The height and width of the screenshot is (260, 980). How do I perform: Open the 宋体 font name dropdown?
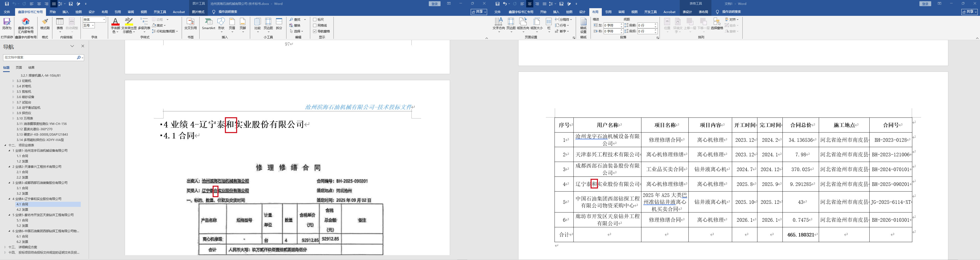click(104, 19)
